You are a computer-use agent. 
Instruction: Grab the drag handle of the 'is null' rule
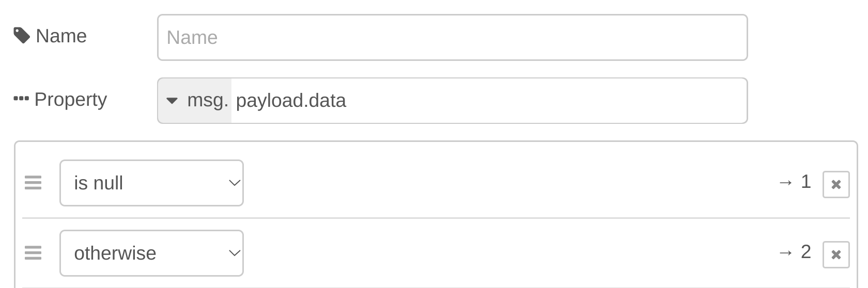point(33,183)
